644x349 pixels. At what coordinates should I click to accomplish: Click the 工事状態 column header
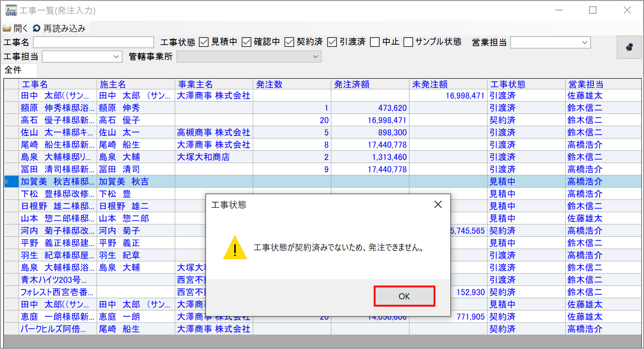pyautogui.click(x=508, y=84)
